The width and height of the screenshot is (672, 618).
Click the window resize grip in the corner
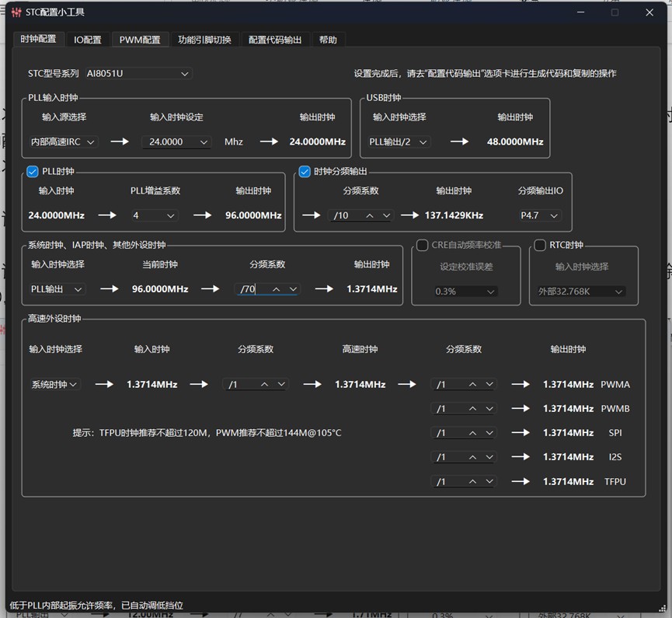663,608
